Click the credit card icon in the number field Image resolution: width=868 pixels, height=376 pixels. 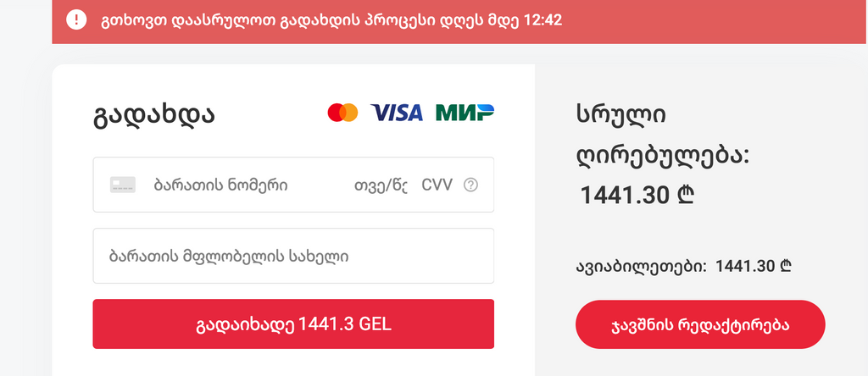(122, 185)
